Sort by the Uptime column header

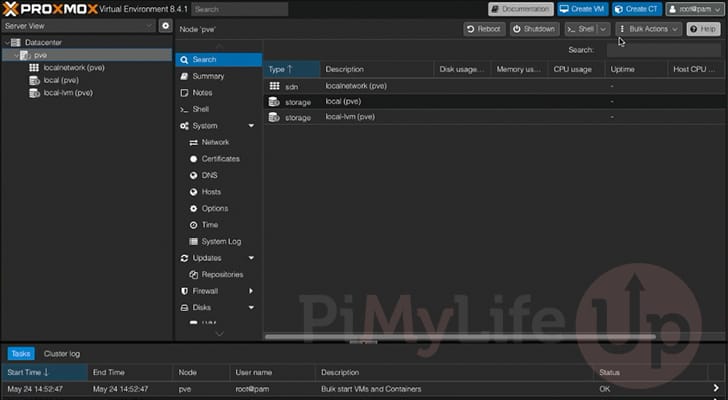636,69
